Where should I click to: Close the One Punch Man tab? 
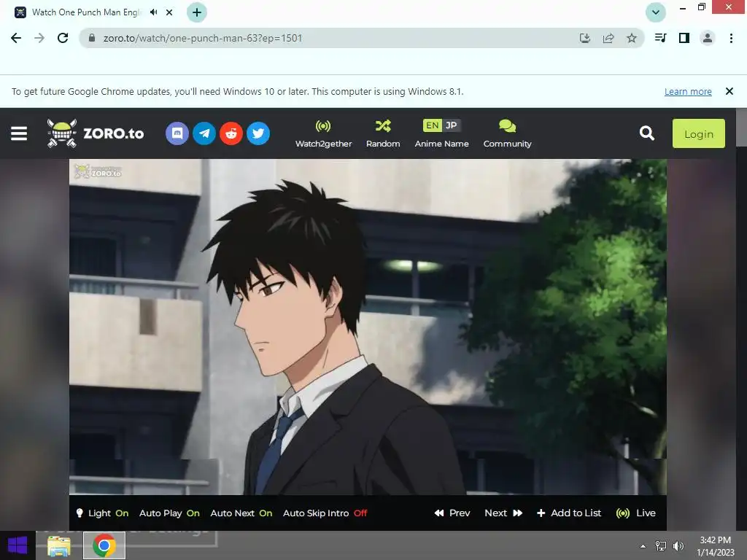click(x=169, y=12)
